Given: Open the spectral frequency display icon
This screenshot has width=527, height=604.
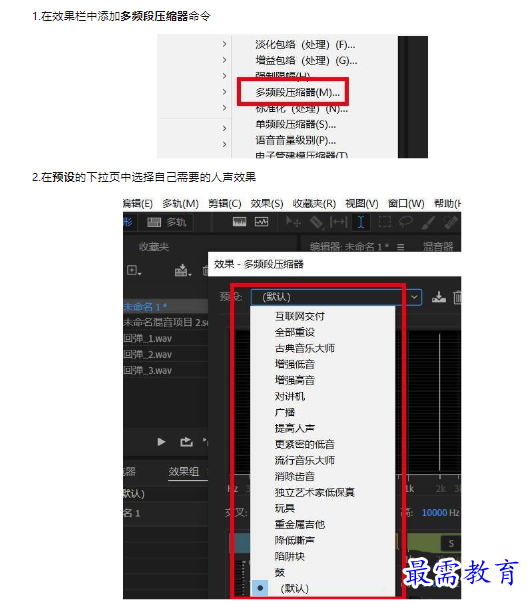Looking at the screenshot, I should coord(239,222).
